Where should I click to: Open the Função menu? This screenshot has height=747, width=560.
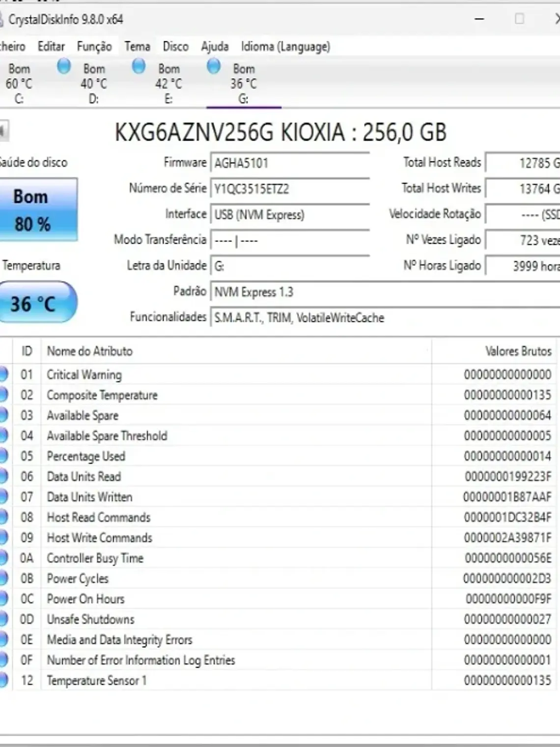pos(94,47)
